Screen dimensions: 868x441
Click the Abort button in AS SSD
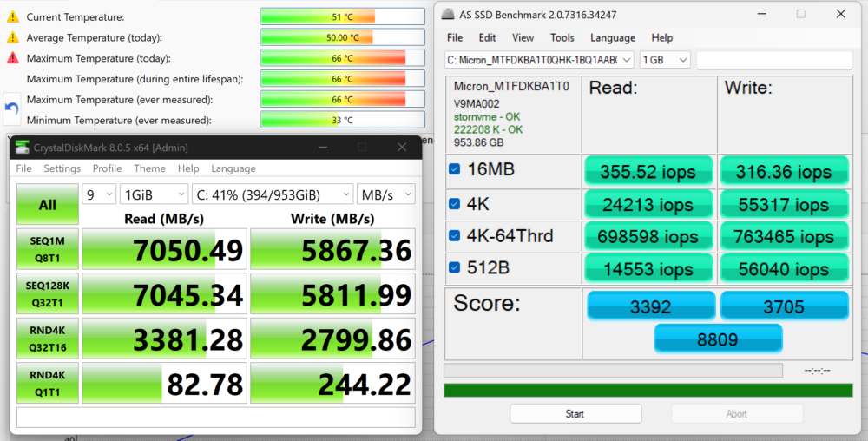click(x=737, y=413)
